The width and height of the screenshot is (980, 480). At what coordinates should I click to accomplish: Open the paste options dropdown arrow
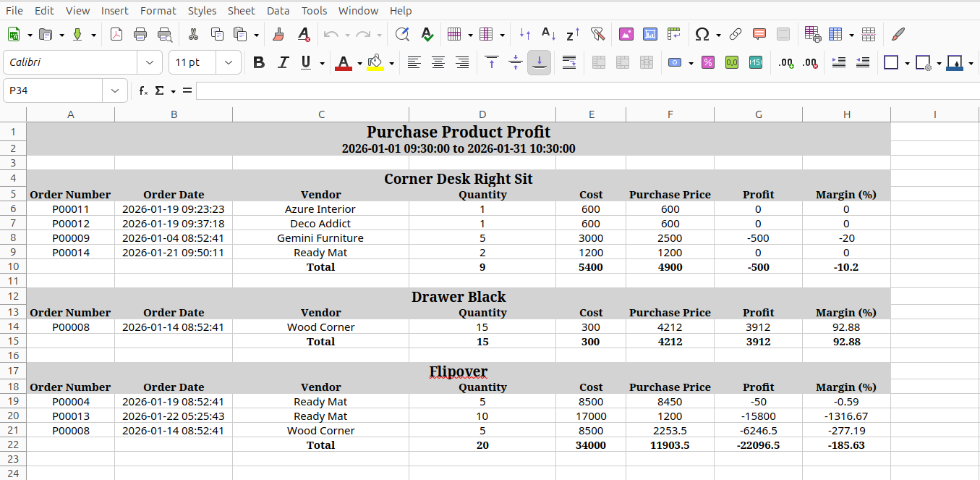256,34
